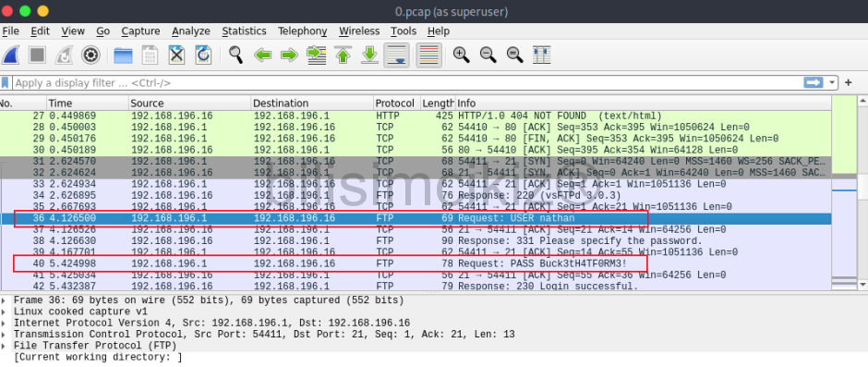Open the Statistics menu
This screenshot has width=868, height=367.
(244, 31)
